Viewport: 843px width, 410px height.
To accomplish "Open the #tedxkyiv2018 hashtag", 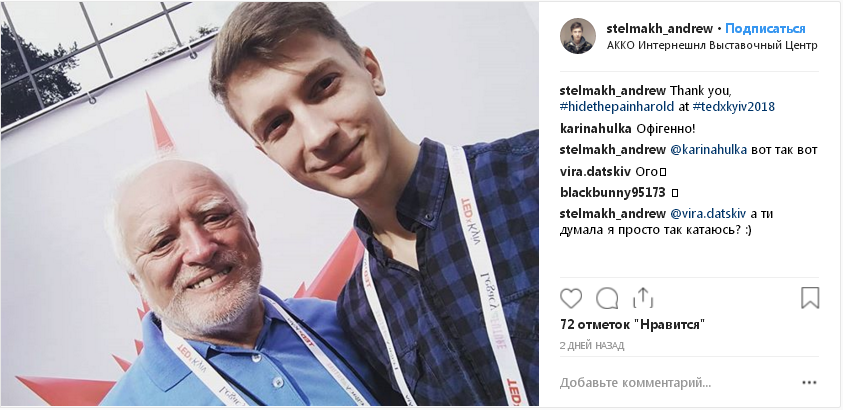I will click(733, 106).
